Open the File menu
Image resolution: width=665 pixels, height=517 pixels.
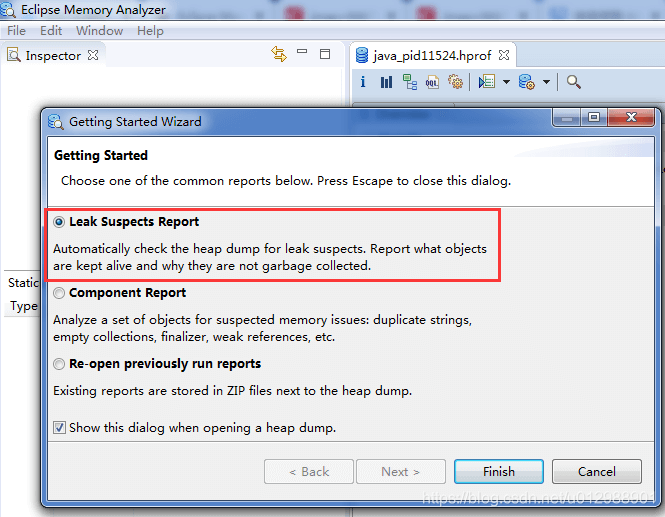(x=17, y=31)
